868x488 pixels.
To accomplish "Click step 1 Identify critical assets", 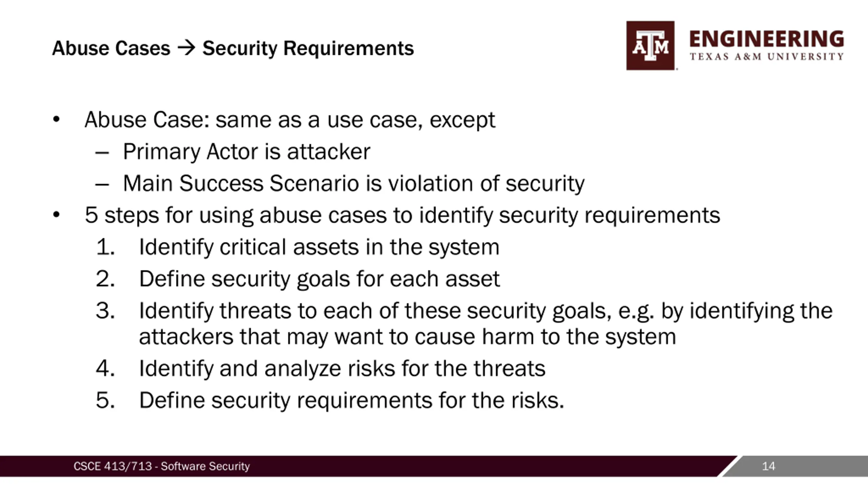I will click(319, 247).
